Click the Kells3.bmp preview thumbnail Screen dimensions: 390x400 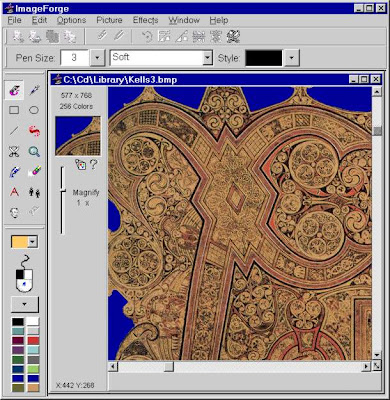[x=78, y=136]
